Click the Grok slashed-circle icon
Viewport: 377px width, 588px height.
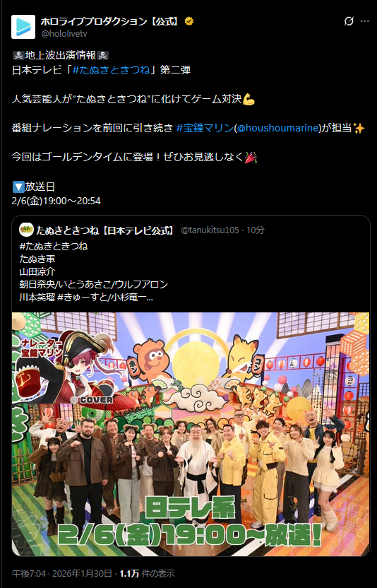tap(349, 21)
